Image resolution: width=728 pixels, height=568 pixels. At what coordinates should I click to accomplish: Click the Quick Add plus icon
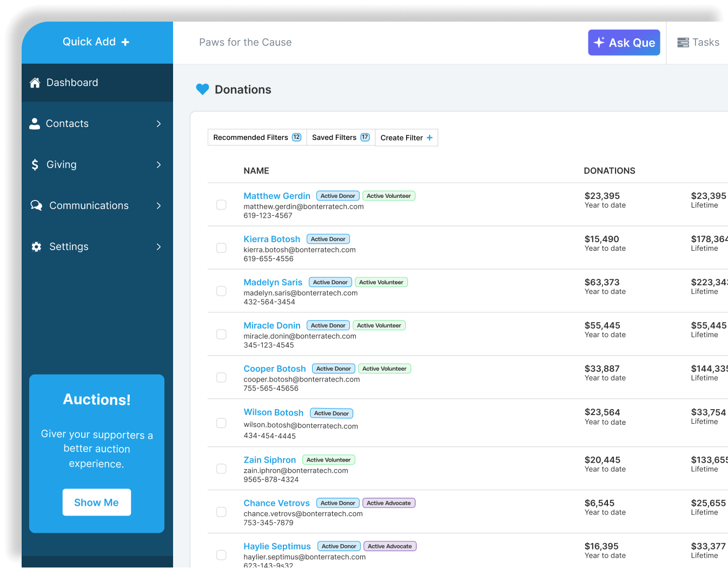pos(125,41)
